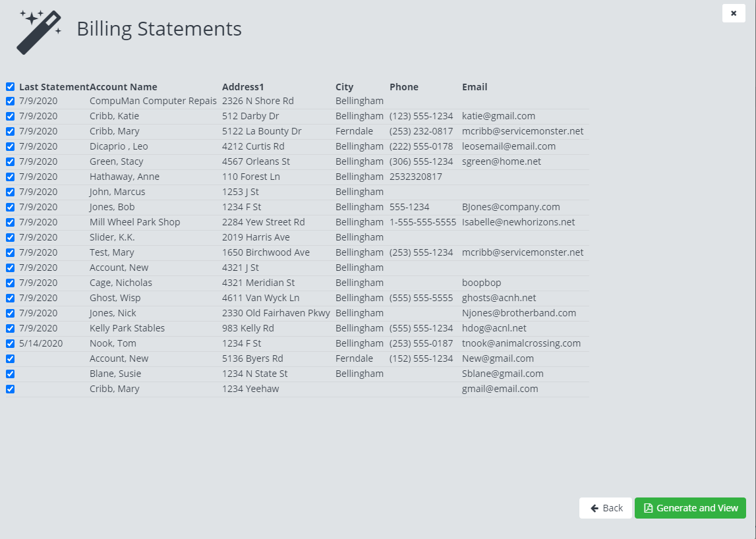Uncheck Mill Wheel Park Shop checkbox
The width and height of the screenshot is (756, 539).
point(10,223)
